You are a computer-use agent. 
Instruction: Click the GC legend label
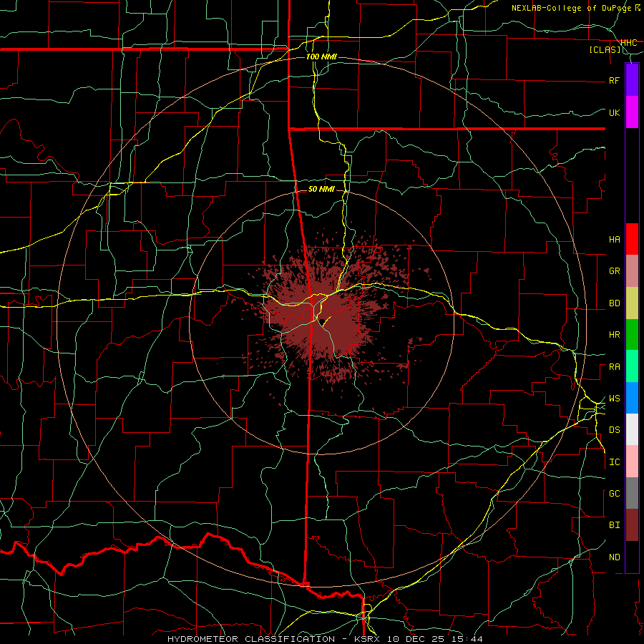point(614,494)
